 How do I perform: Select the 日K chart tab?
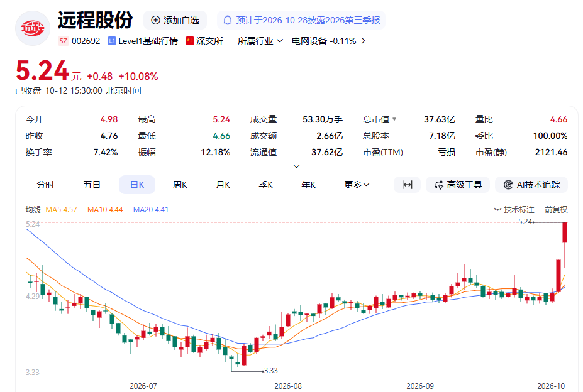tap(137, 185)
